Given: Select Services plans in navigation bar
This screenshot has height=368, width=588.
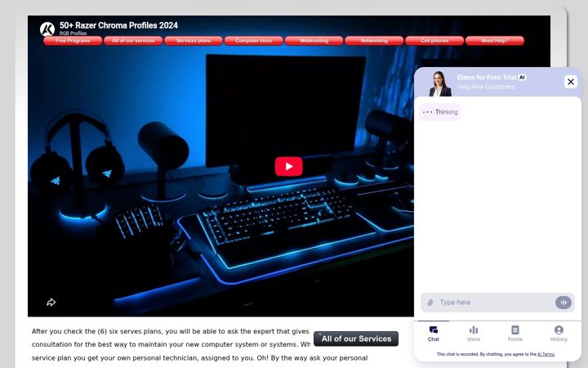Looking at the screenshot, I should pyautogui.click(x=194, y=41).
